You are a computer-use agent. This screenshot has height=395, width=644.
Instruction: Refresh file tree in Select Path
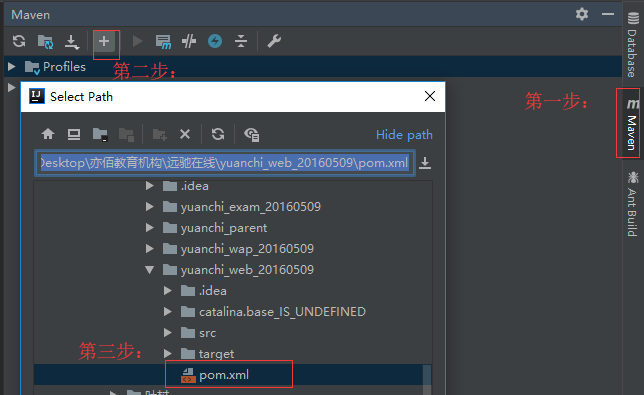(x=218, y=134)
